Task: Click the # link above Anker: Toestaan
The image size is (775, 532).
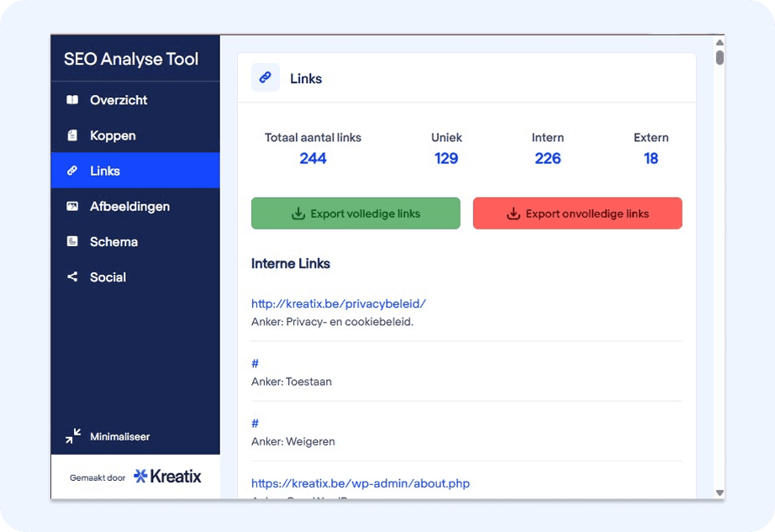Action: pos(255,364)
